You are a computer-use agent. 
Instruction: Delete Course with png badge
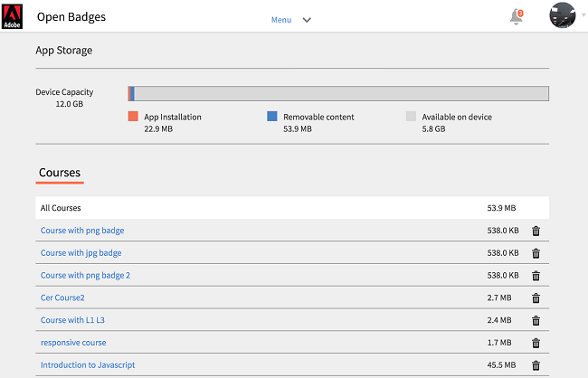tap(536, 231)
